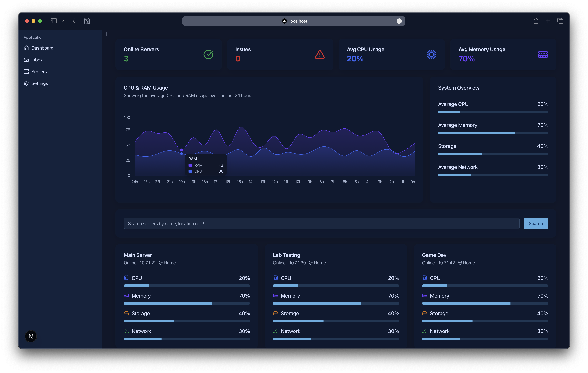The width and height of the screenshot is (588, 373).
Task: Click the System Overview heading
Action: pyautogui.click(x=459, y=88)
